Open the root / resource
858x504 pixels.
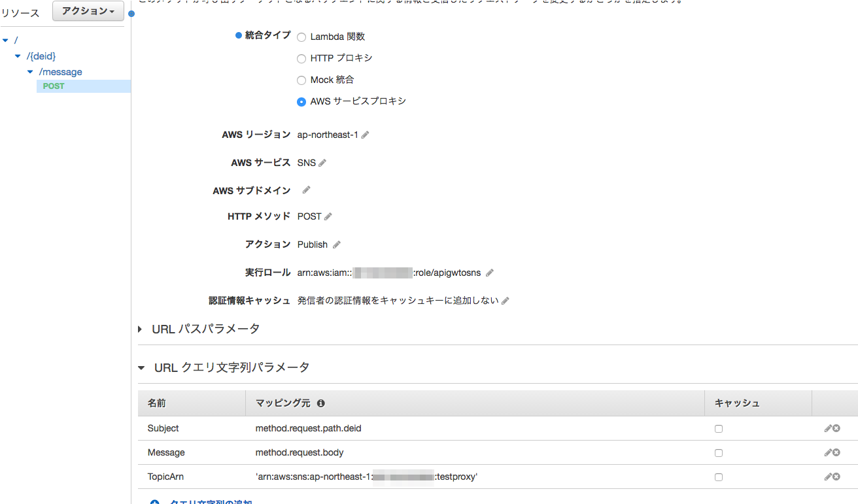(x=16, y=41)
